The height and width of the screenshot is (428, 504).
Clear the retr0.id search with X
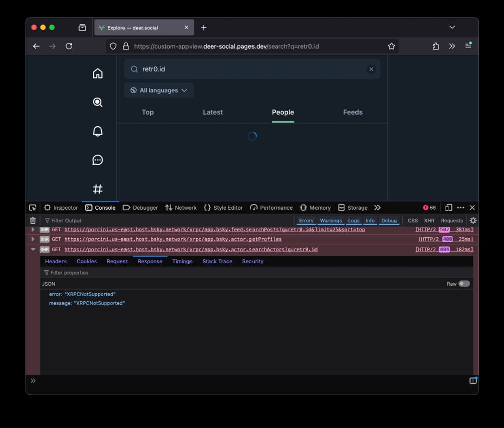371,69
